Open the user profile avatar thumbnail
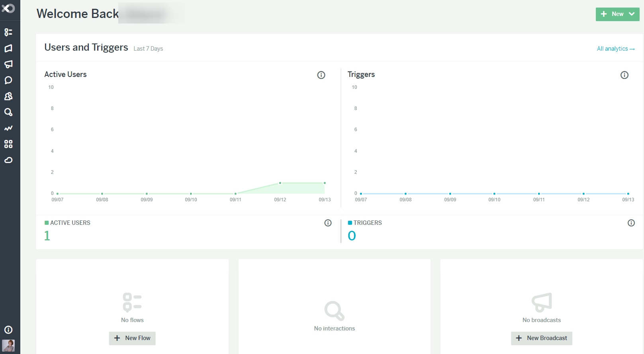This screenshot has height=354, width=644. pyautogui.click(x=8, y=346)
